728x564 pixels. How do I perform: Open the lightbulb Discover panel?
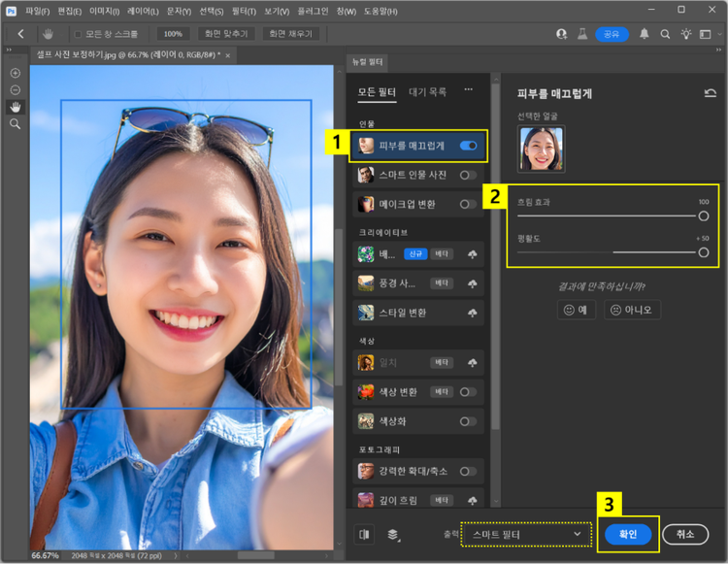pyautogui.click(x=685, y=33)
